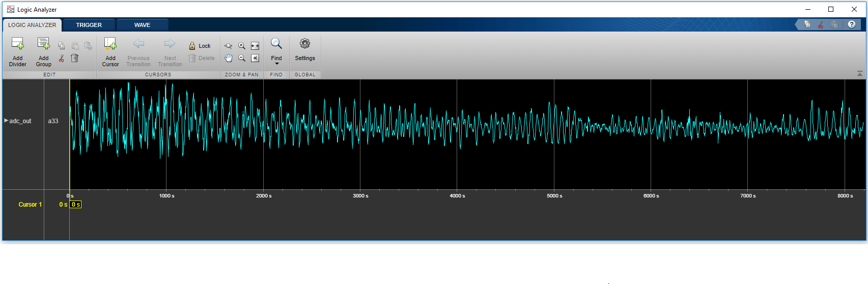The image size is (868, 284).
Task: Switch to the TRIGGER tab
Action: pyautogui.click(x=89, y=25)
